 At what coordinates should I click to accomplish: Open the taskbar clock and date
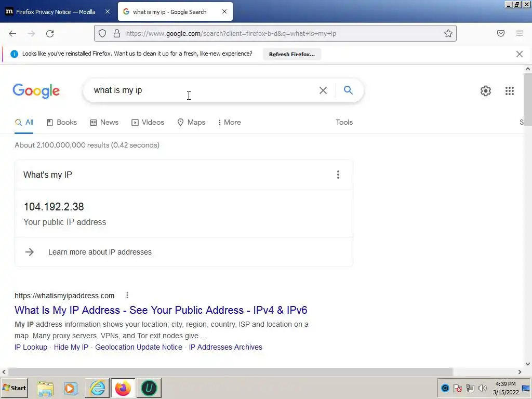pyautogui.click(x=506, y=388)
